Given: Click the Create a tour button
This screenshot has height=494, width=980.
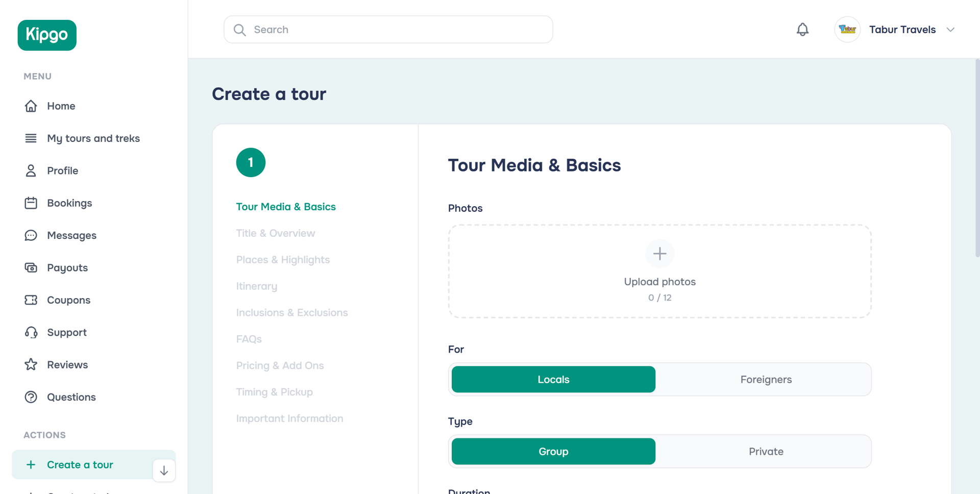Looking at the screenshot, I should 80,464.
